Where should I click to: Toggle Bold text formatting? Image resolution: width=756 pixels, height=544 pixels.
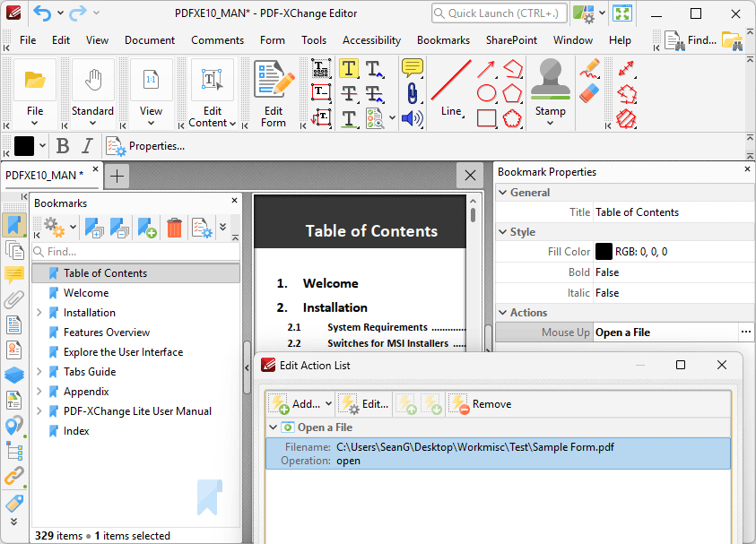coord(63,146)
